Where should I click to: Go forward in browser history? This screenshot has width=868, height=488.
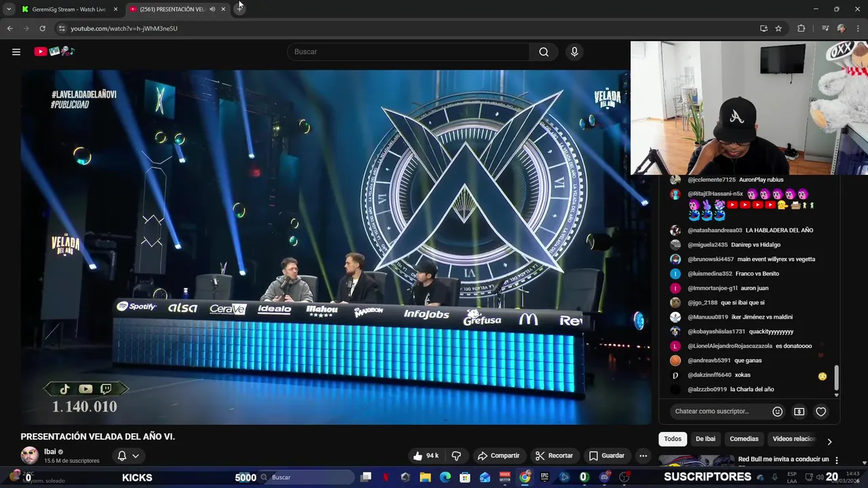pos(26,28)
